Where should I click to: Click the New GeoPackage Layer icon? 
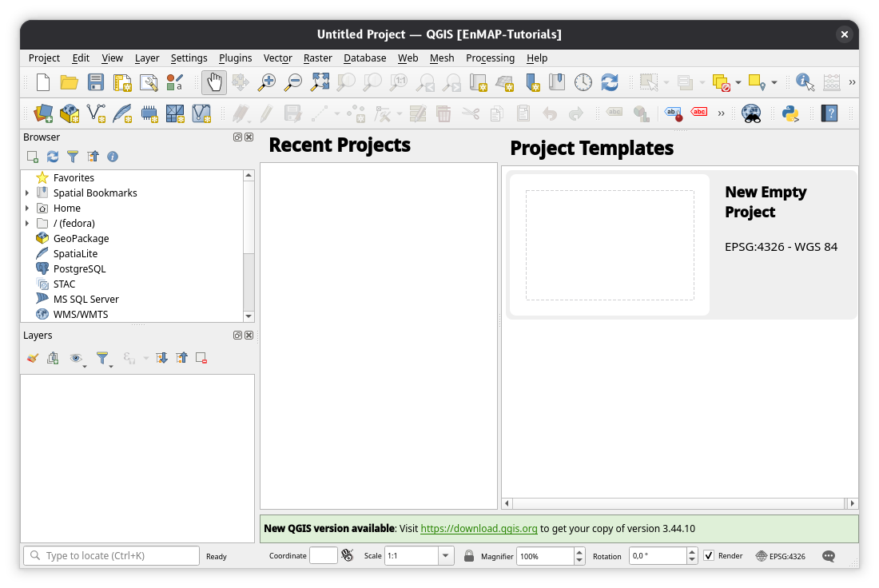tap(70, 113)
